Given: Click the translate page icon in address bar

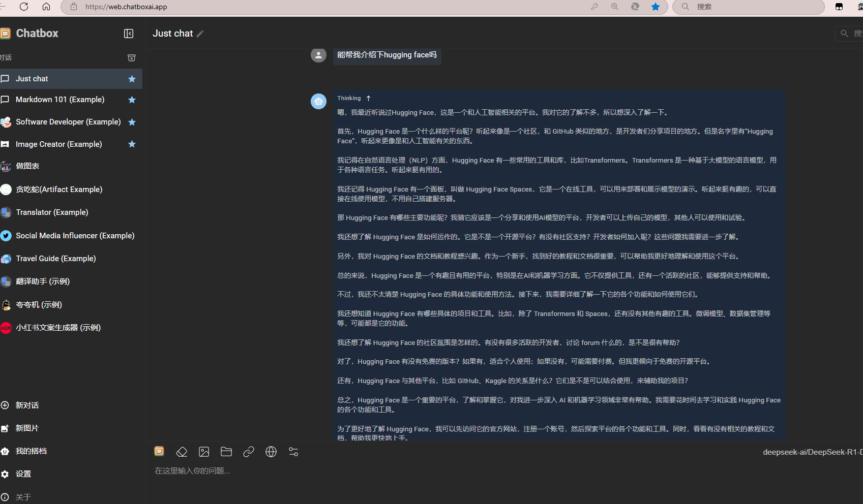Looking at the screenshot, I should pyautogui.click(x=635, y=7).
